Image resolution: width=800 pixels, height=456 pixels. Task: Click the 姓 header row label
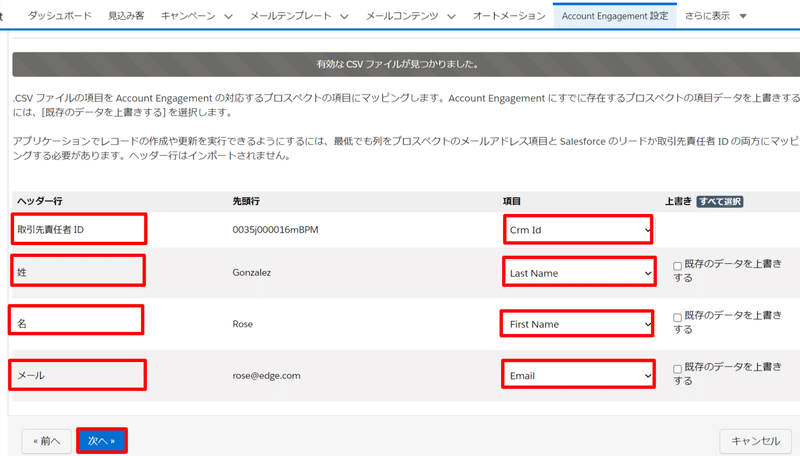pyautogui.click(x=22, y=272)
